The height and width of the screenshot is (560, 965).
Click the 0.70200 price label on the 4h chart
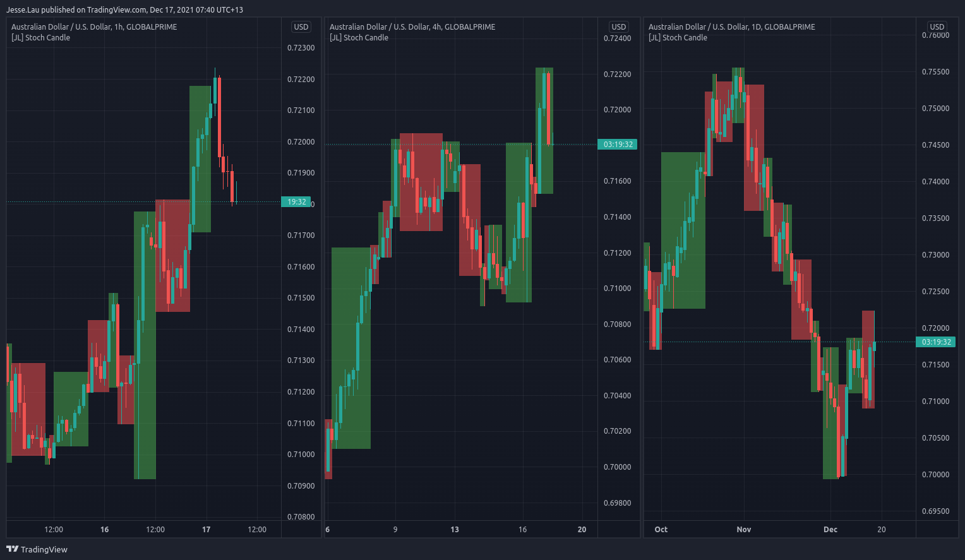[x=618, y=431]
